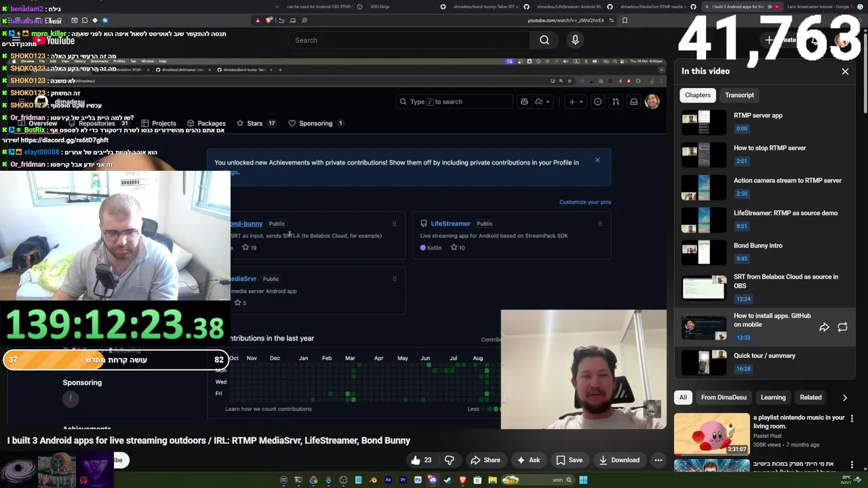The height and width of the screenshot is (488, 868).
Task: Dislike the video with thumbs down
Action: [x=449, y=460]
